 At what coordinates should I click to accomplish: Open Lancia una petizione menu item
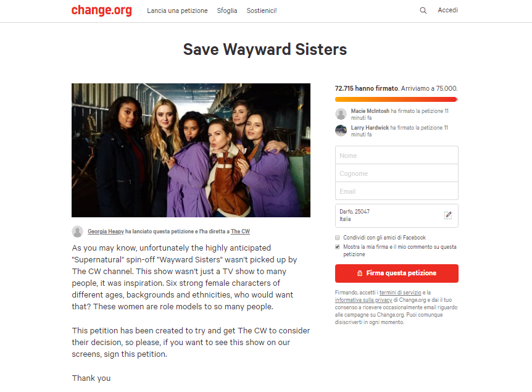point(177,10)
